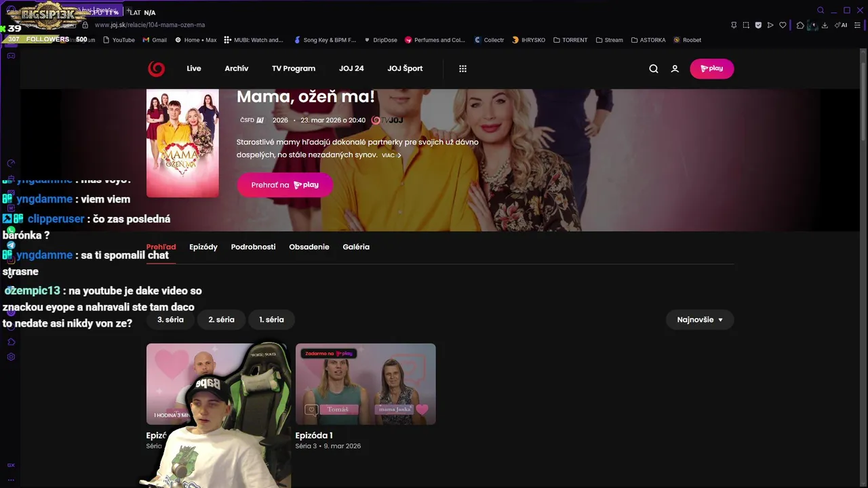Click the ad blocker shield icon

pyautogui.click(x=758, y=25)
